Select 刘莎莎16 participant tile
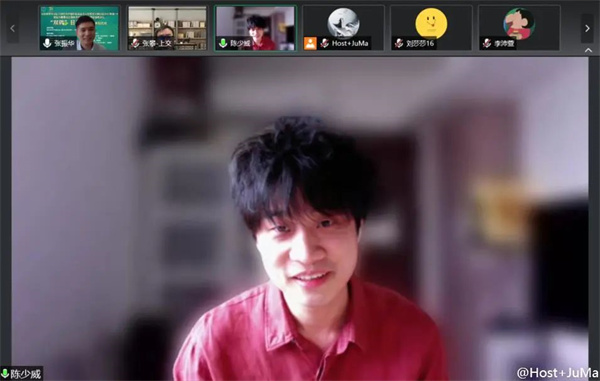The width and height of the screenshot is (600, 381). [431, 28]
